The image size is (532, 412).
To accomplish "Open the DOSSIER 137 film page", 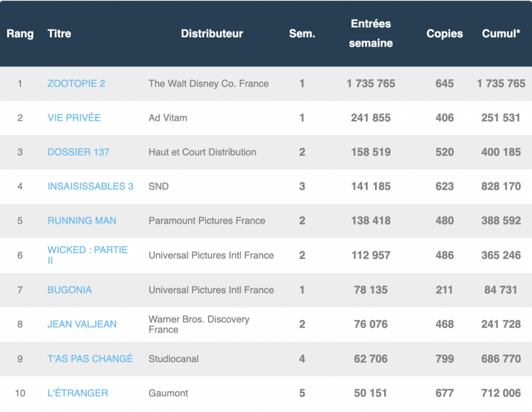I will tap(78, 152).
